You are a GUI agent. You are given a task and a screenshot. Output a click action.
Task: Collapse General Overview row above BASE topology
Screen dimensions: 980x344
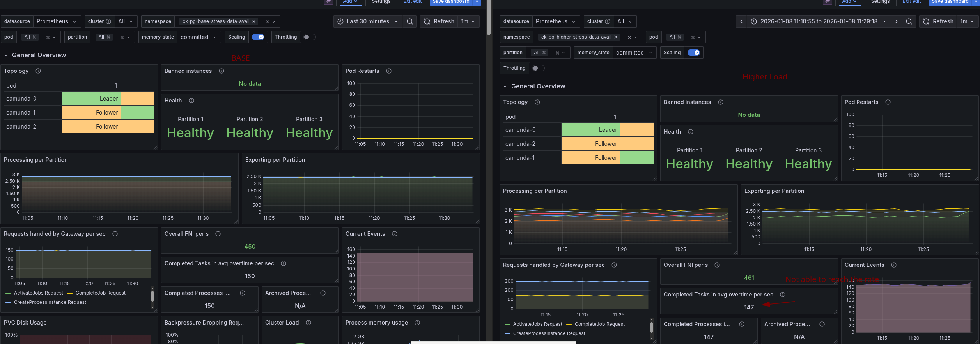6,55
